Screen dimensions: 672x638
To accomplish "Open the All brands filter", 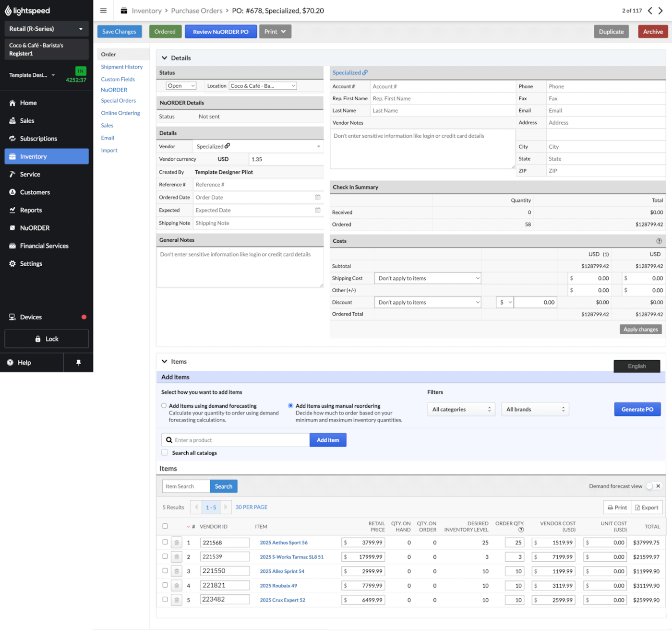I will coord(535,409).
